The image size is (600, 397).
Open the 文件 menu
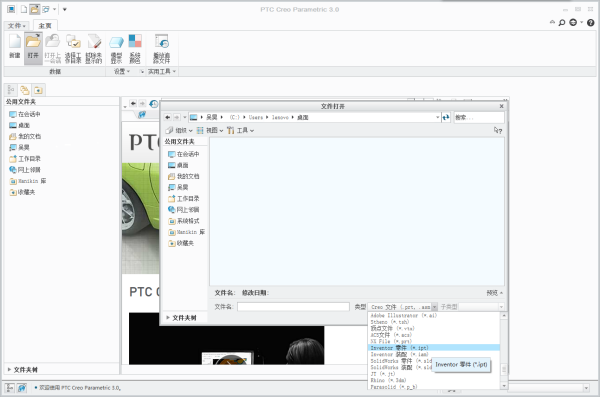pos(16,26)
